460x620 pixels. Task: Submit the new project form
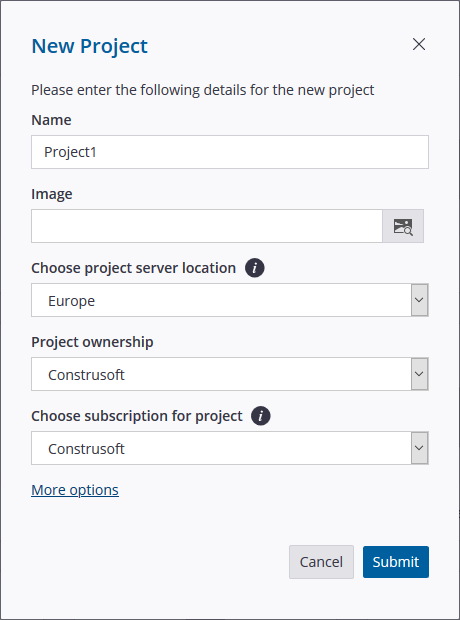[x=396, y=562]
